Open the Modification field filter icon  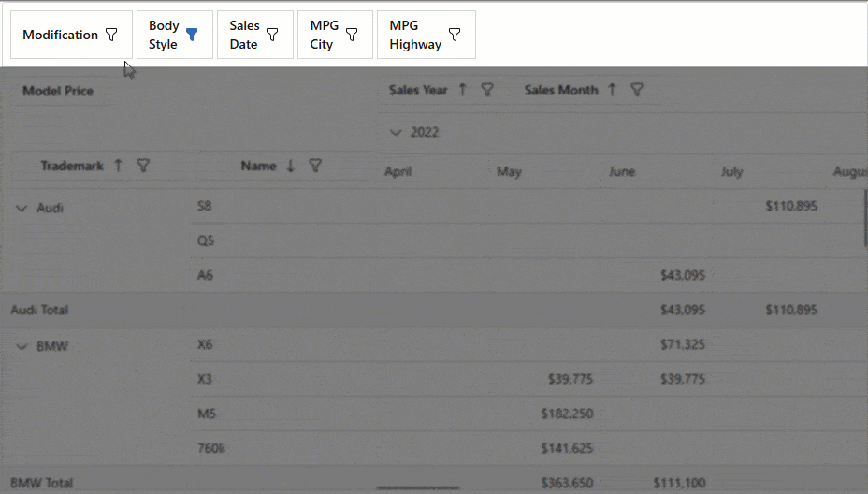click(111, 35)
